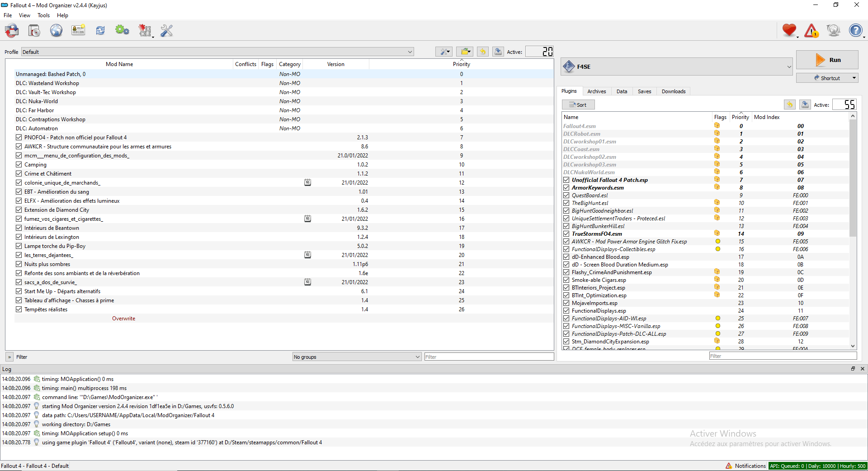Click the plugin list vertical scrollbar
Screen dimensions: 868x471
coord(853,178)
